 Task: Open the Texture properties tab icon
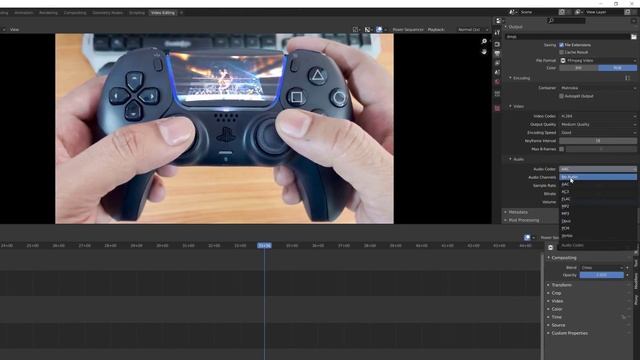[497, 108]
